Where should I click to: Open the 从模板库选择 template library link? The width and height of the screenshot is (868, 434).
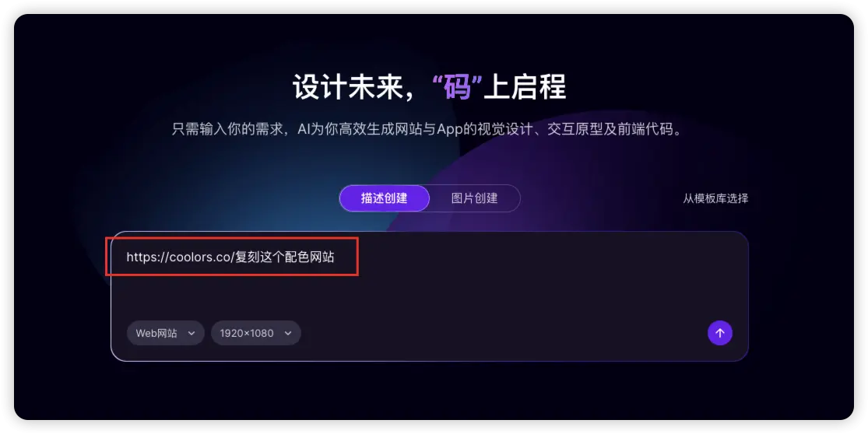[715, 198]
